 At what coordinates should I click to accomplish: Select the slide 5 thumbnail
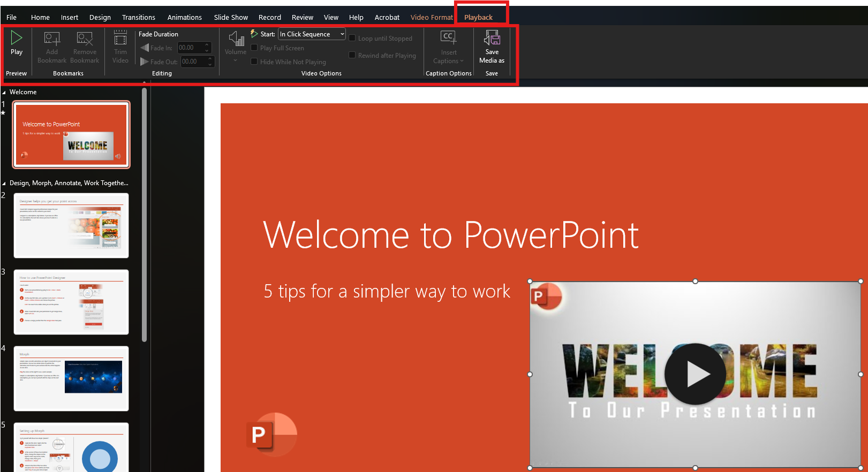[x=71, y=447]
